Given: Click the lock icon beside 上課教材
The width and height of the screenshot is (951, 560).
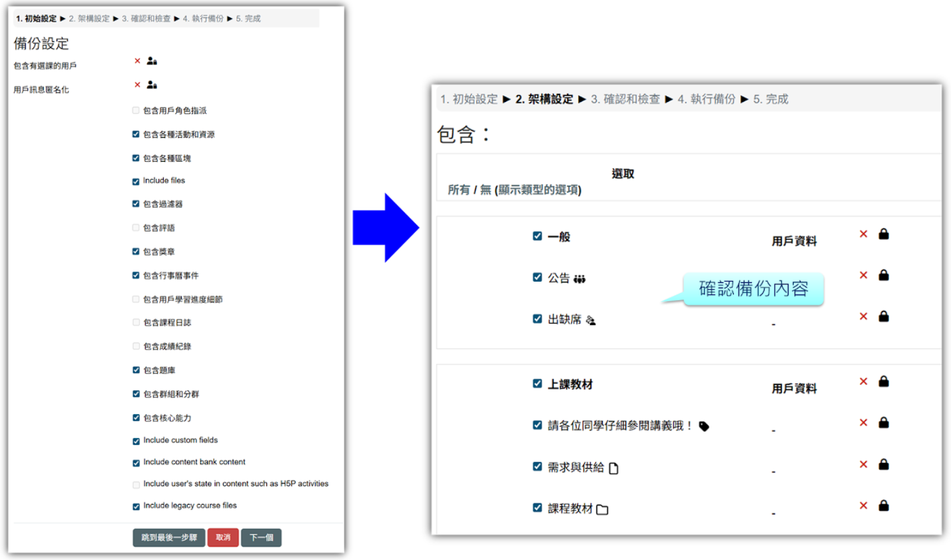Looking at the screenshot, I should coord(884,381).
